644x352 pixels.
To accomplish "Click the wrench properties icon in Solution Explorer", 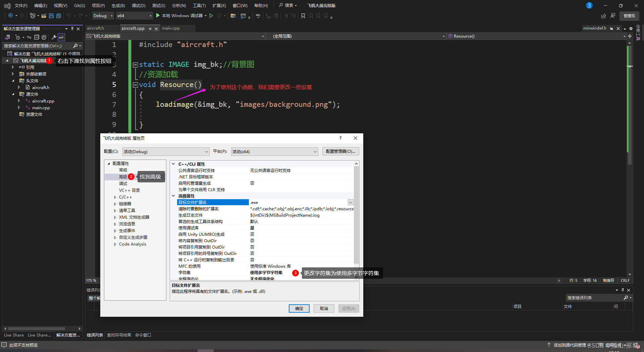I will click(54, 37).
